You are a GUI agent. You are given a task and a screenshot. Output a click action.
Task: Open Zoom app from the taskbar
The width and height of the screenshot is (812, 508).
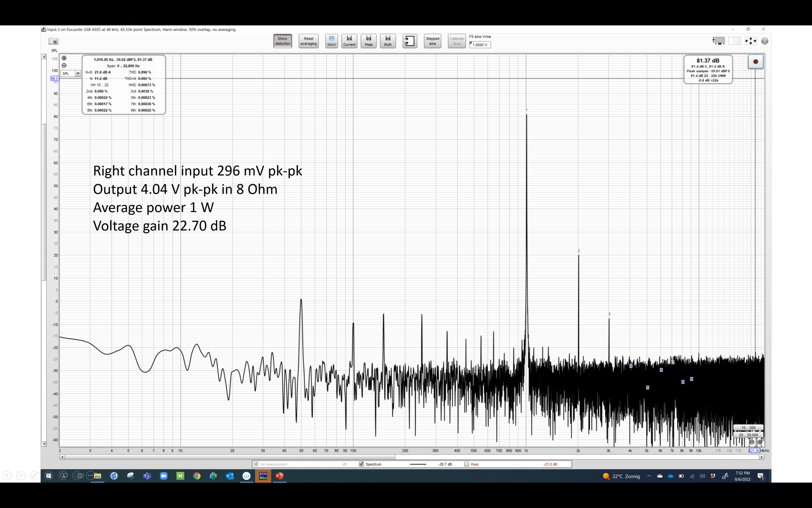[x=163, y=476]
